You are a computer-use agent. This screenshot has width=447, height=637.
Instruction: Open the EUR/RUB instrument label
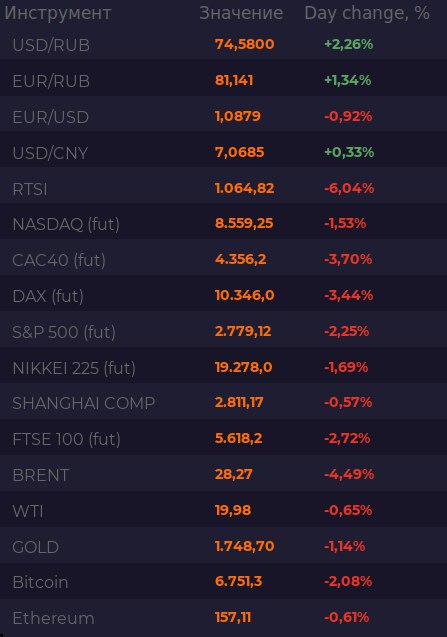pos(51,81)
